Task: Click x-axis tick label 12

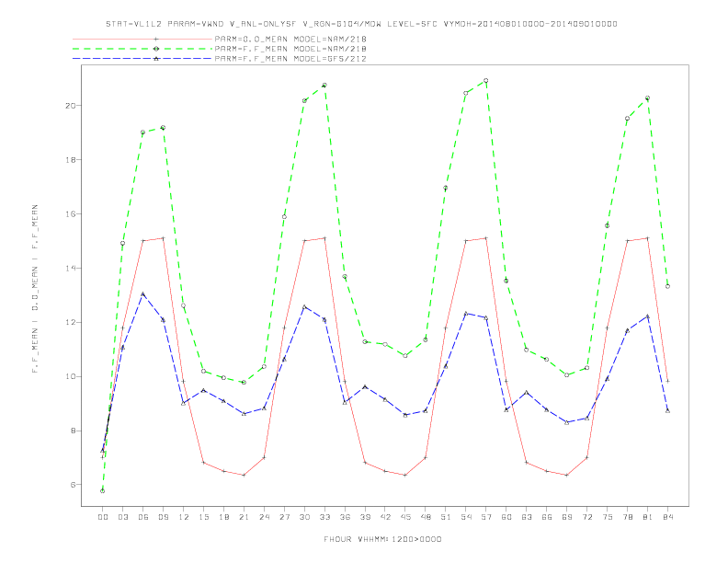Action: [184, 517]
